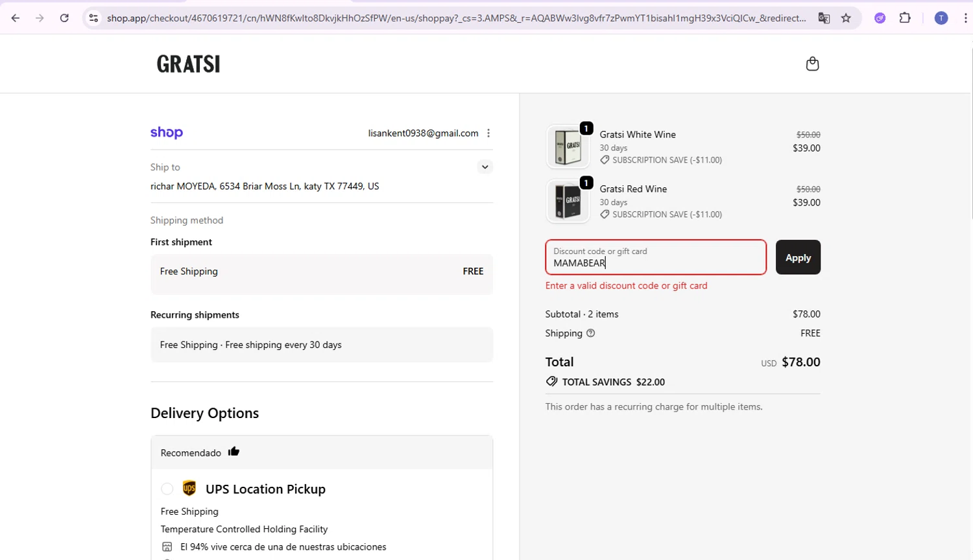Click the browser back arrow

click(x=16, y=18)
